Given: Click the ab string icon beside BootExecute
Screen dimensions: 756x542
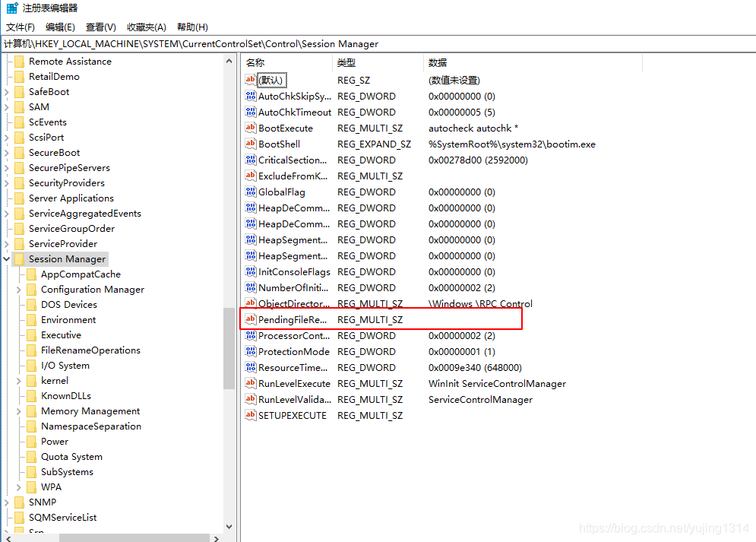Looking at the screenshot, I should click(251, 128).
